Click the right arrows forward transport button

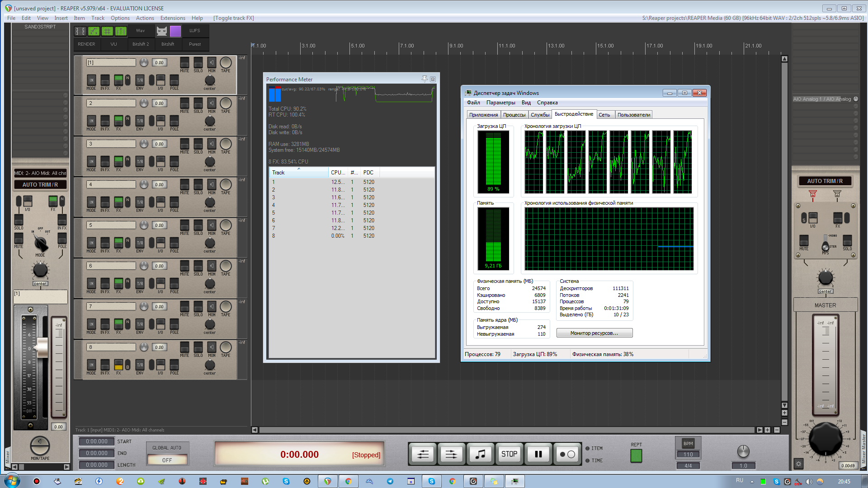[x=451, y=454]
